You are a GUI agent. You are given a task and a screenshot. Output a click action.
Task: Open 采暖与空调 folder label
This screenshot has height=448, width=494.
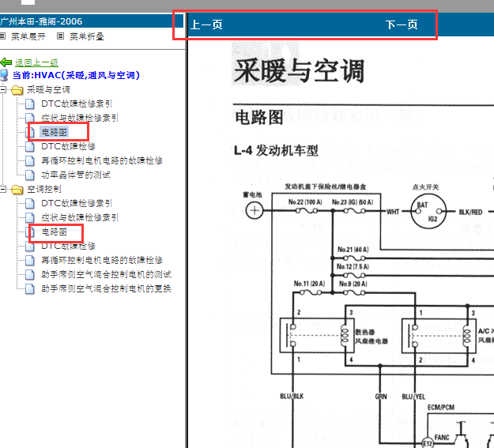tap(48, 90)
